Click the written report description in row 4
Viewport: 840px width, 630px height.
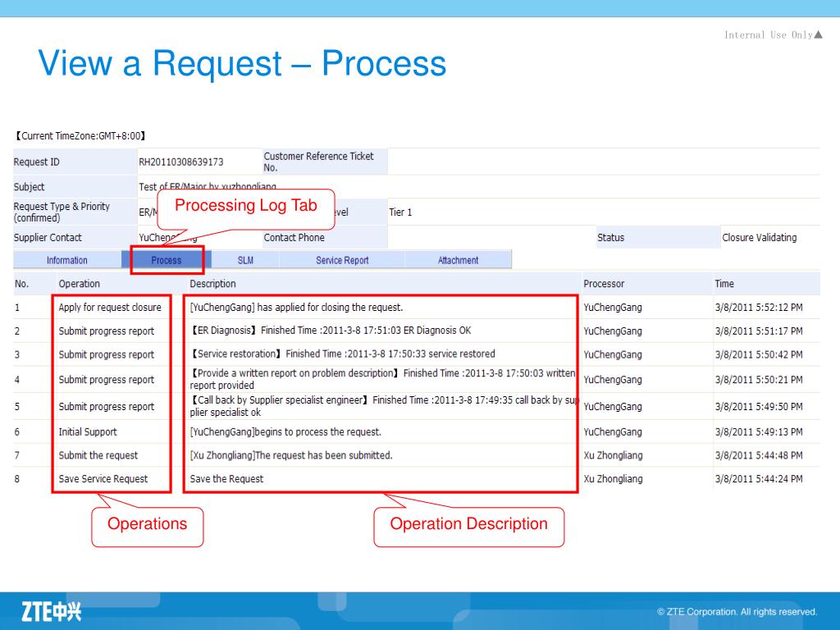coord(382,379)
